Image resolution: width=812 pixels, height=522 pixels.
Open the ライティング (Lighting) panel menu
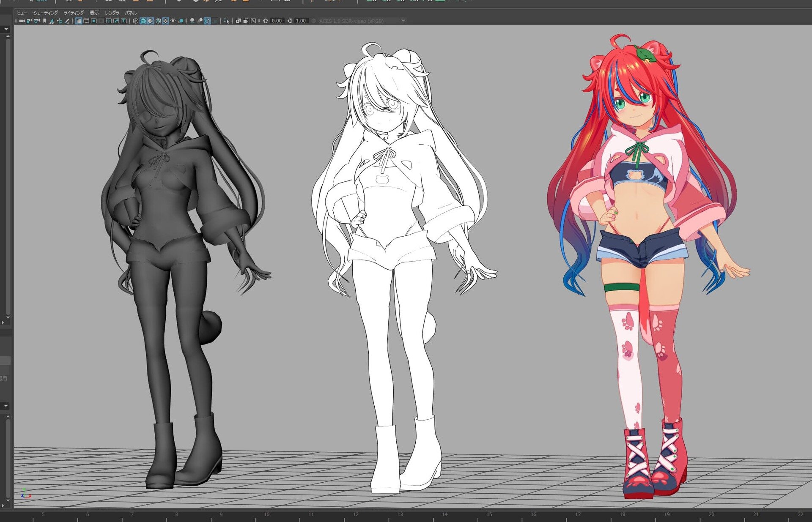coord(74,13)
